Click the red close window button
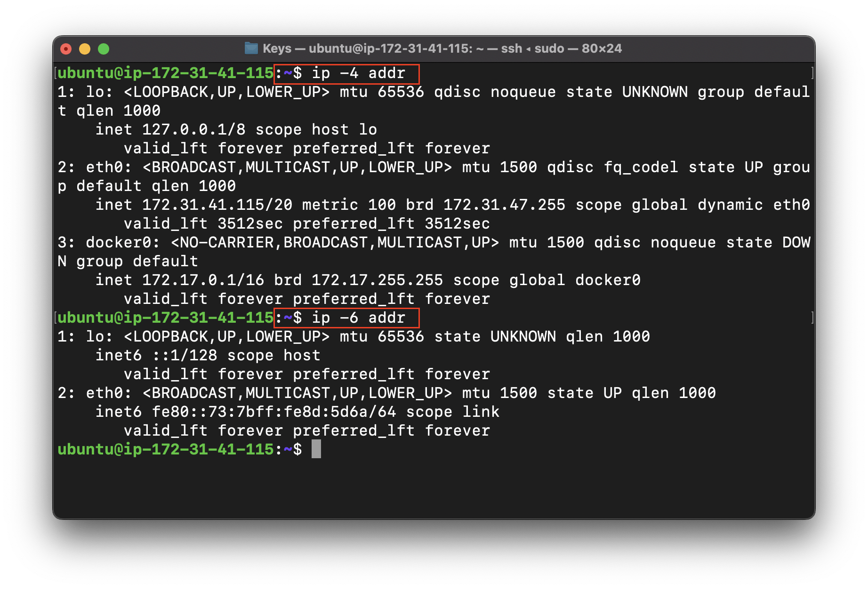868x589 pixels. [x=66, y=49]
